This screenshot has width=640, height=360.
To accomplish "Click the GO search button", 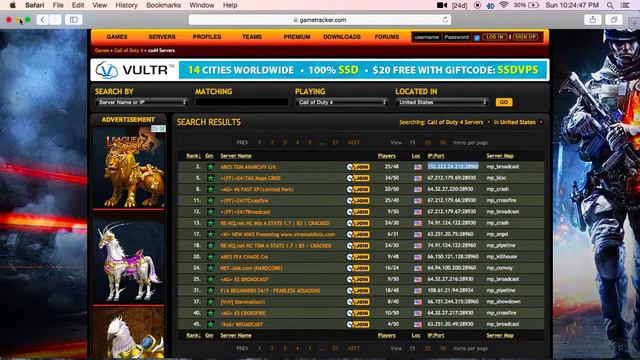I will pyautogui.click(x=504, y=102).
